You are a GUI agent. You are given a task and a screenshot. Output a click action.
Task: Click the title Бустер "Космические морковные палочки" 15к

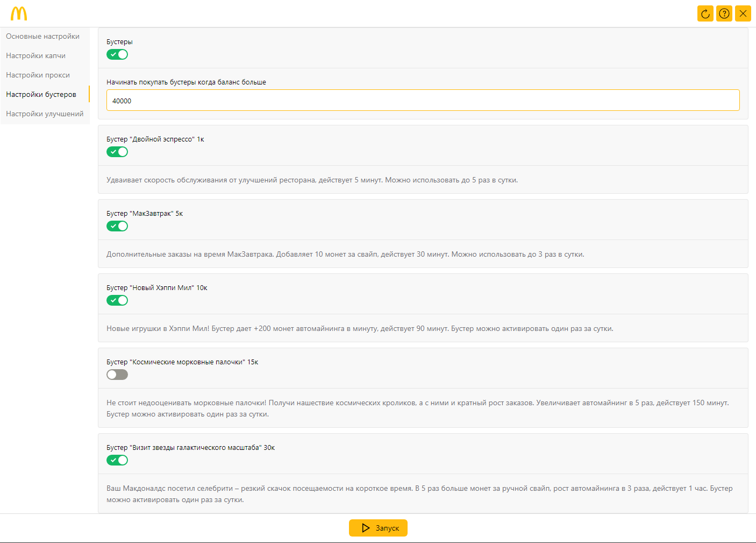coord(182,362)
